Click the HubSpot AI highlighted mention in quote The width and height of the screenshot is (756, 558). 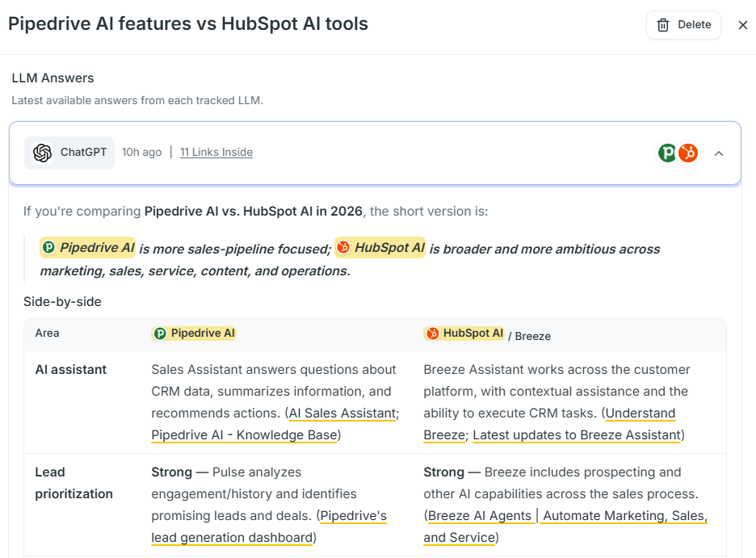380,248
